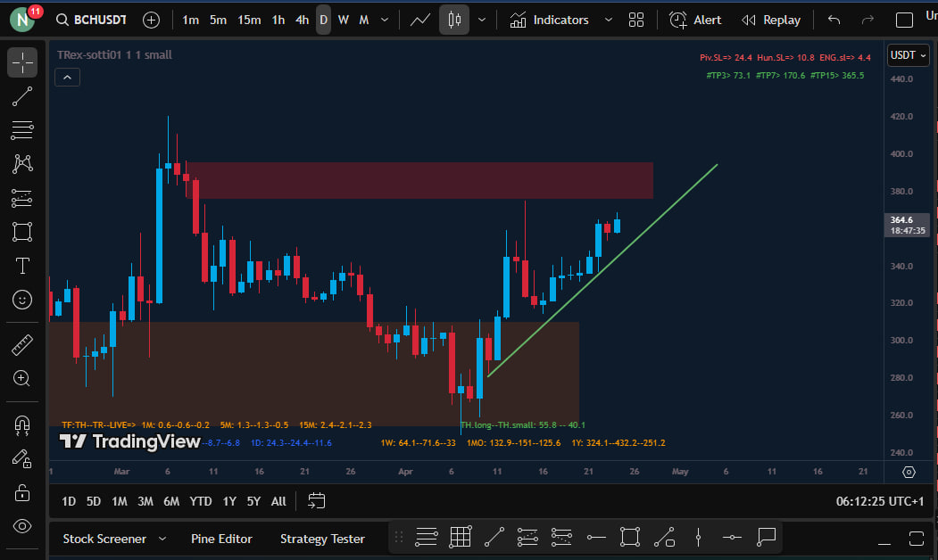The width and height of the screenshot is (938, 560).
Task: Create a new Alert
Action: [x=696, y=20]
